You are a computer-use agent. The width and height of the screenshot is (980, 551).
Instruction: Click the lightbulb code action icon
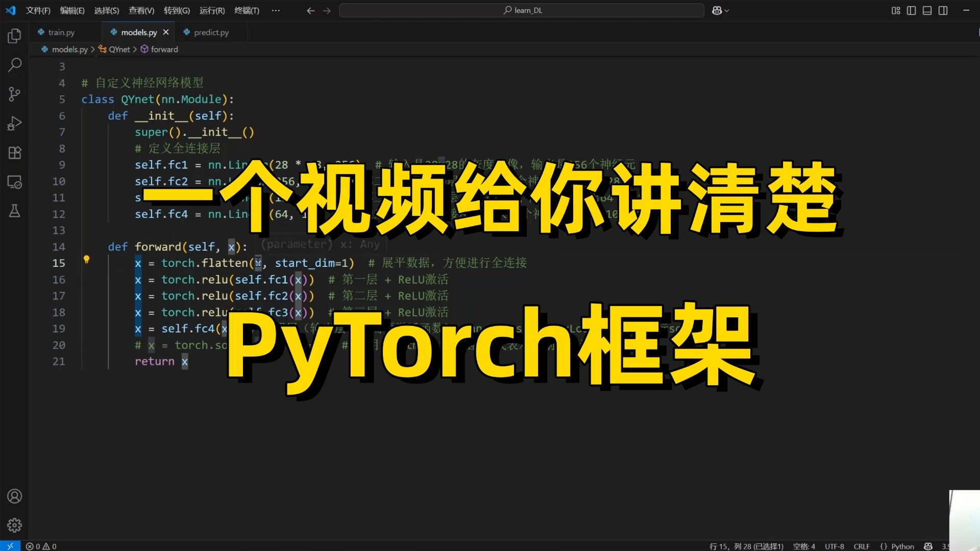86,259
